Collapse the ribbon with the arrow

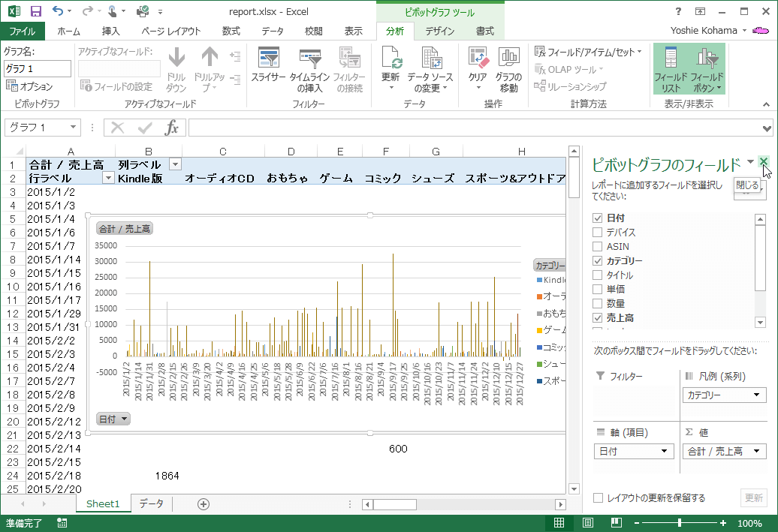tap(767, 104)
